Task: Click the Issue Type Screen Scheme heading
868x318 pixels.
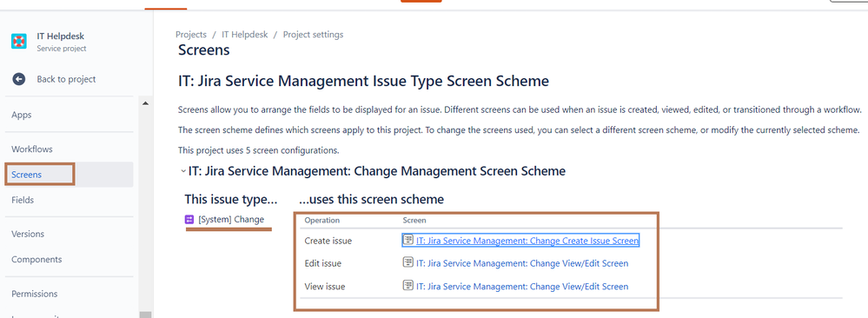Action: (364, 82)
